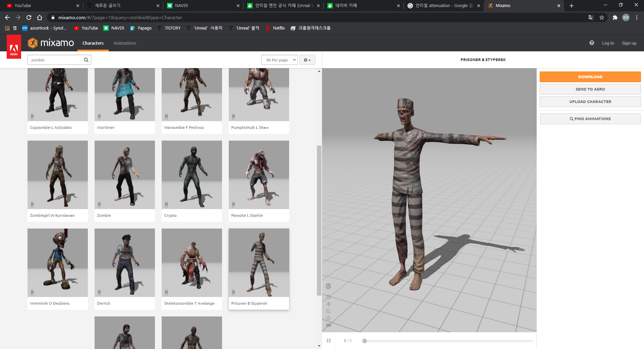The width and height of the screenshot is (644, 349).
Task: Select the Skeletonzombie T Avelange thumbnail
Action: 192,263
